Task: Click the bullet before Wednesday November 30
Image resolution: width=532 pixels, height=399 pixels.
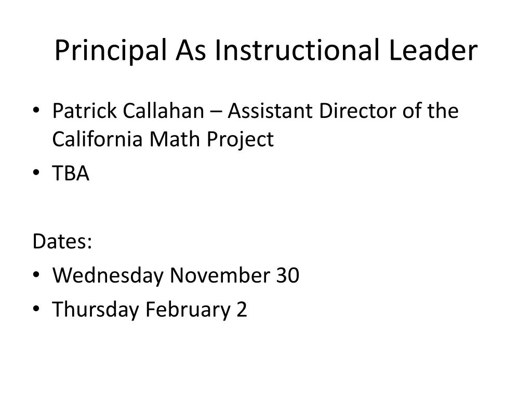Action: 36,274
